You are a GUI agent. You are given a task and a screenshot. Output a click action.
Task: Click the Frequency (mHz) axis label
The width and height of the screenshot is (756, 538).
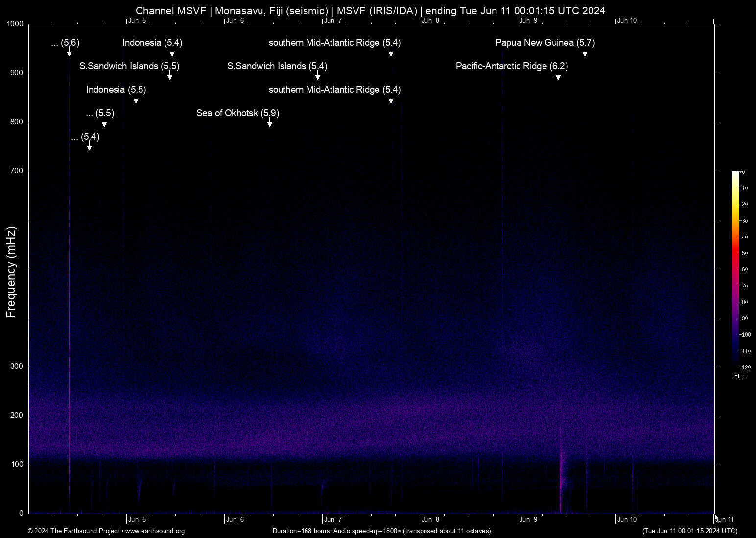[x=11, y=272]
